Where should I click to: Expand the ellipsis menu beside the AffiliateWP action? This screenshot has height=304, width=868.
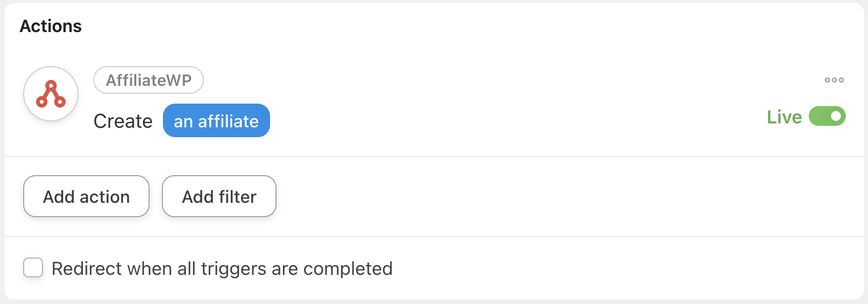click(x=834, y=80)
